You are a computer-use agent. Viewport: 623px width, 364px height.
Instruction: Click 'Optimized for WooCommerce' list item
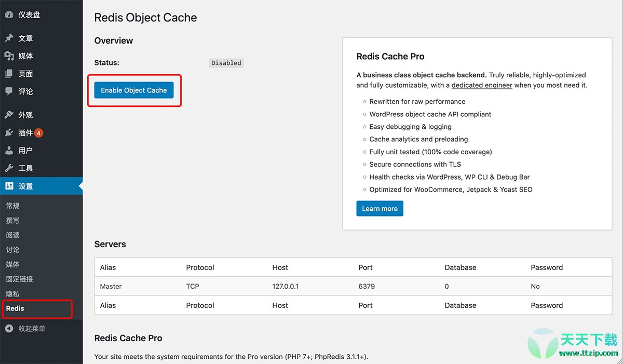pyautogui.click(x=451, y=190)
